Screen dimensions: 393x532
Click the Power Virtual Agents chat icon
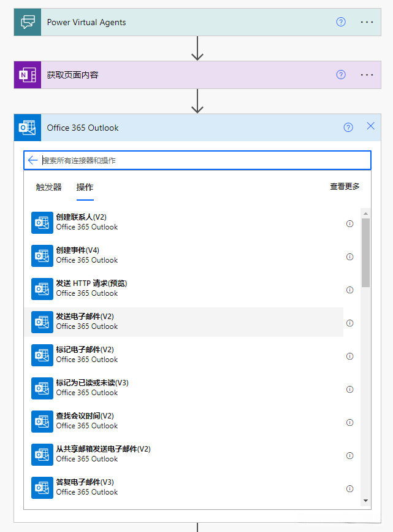pos(28,22)
